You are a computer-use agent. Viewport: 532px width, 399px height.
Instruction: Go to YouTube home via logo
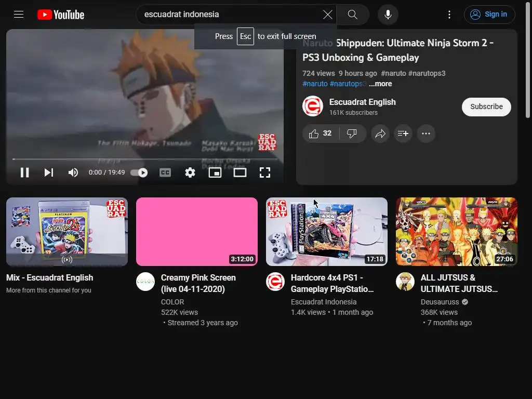point(61,15)
